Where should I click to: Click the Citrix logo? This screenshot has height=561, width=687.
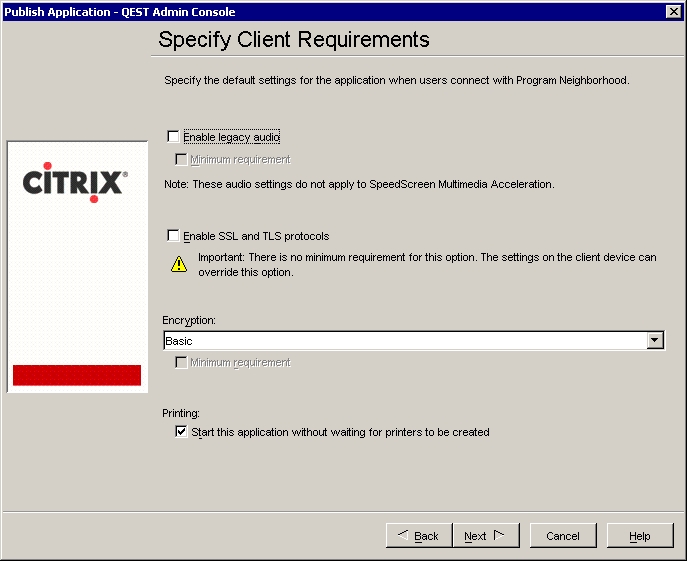pos(75,183)
